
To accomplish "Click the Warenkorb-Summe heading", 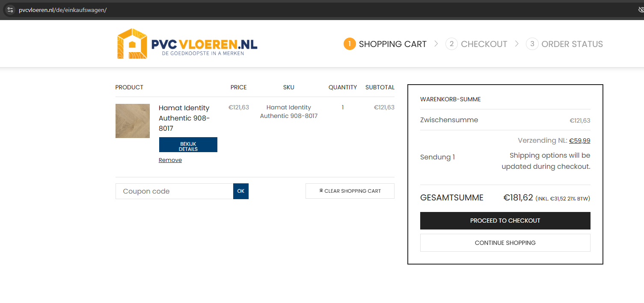I will (x=451, y=99).
